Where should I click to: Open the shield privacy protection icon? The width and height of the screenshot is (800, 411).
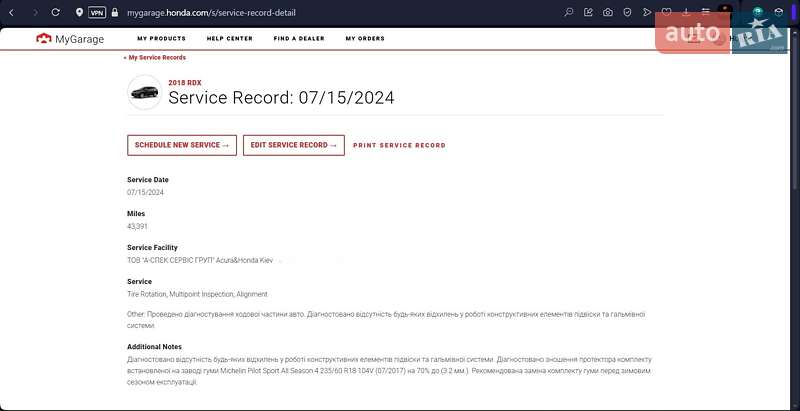click(x=627, y=13)
